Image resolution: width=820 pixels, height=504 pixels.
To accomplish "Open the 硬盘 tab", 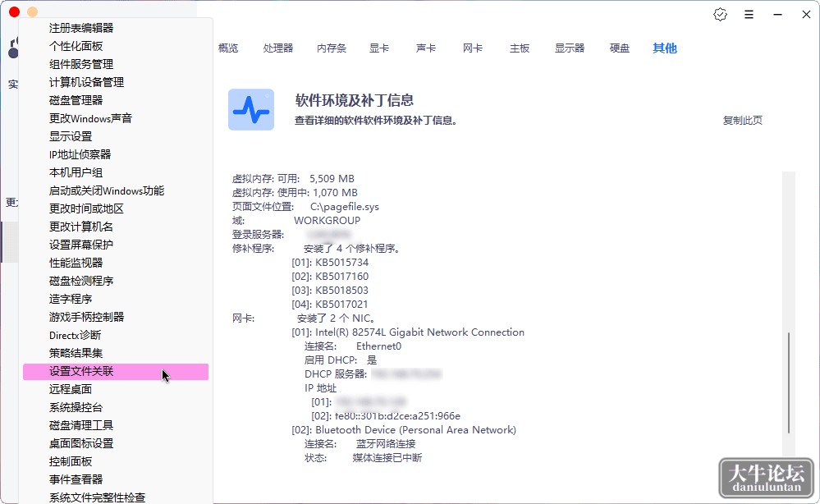I will click(x=620, y=48).
